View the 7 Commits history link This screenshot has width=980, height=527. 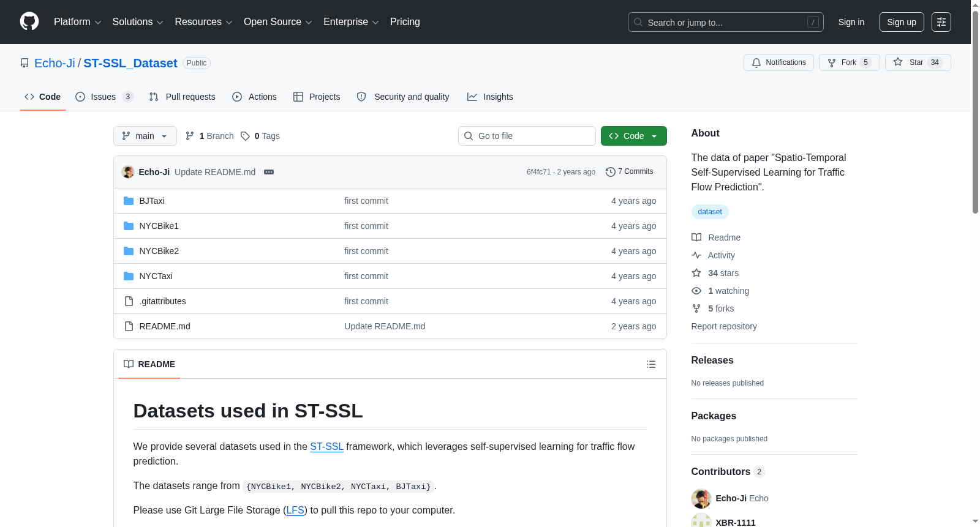point(629,172)
